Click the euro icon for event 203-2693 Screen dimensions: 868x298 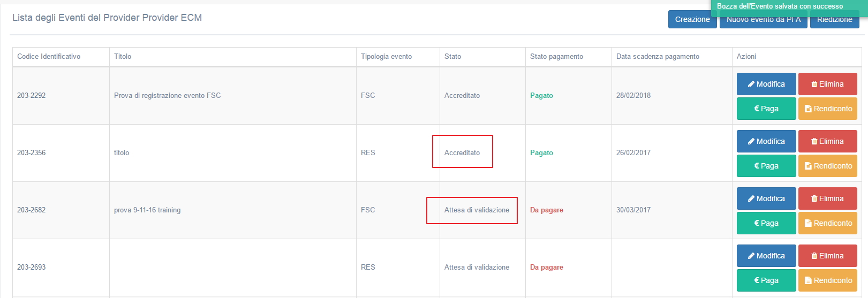point(757,280)
